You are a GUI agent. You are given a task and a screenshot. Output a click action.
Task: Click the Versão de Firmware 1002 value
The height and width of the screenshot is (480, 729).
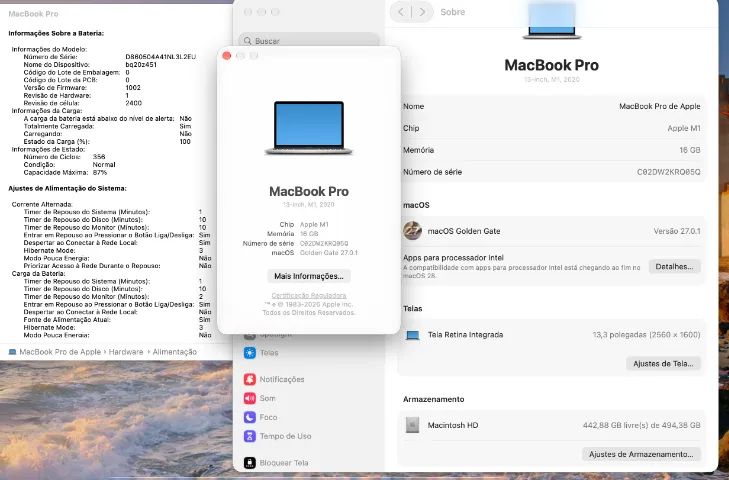pos(133,87)
